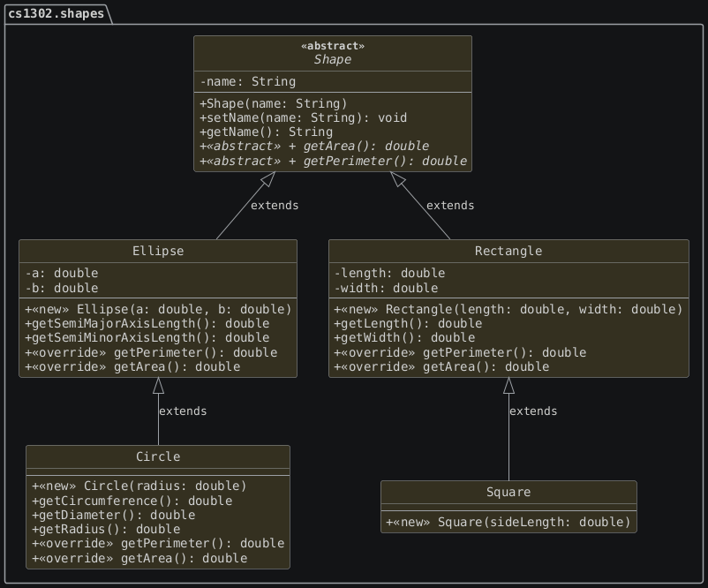Click the Circle class title
This screenshot has width=708, height=588.
pos(158,457)
